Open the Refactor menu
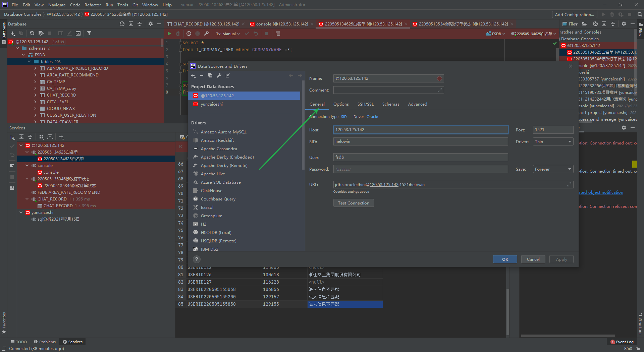Image resolution: width=644 pixels, height=352 pixels. [x=93, y=5]
